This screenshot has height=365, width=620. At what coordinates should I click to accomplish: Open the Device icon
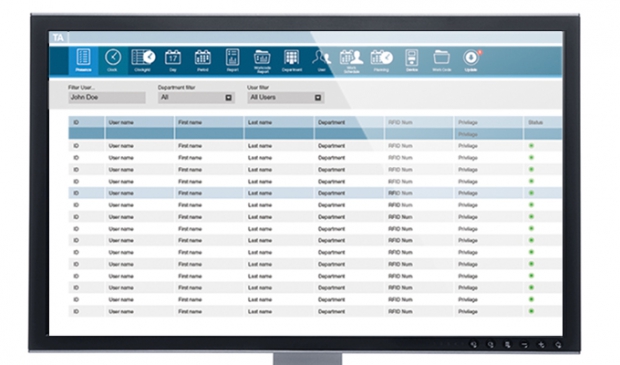coord(412,60)
